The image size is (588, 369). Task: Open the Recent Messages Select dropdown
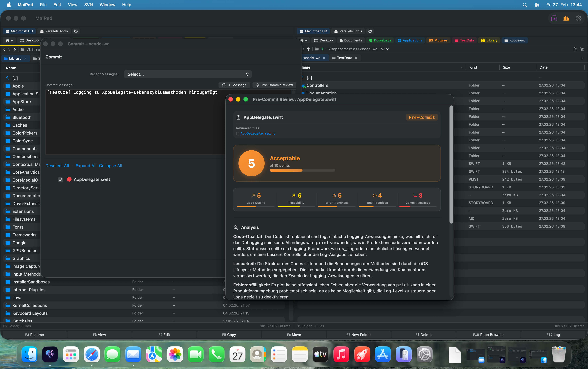(x=187, y=74)
